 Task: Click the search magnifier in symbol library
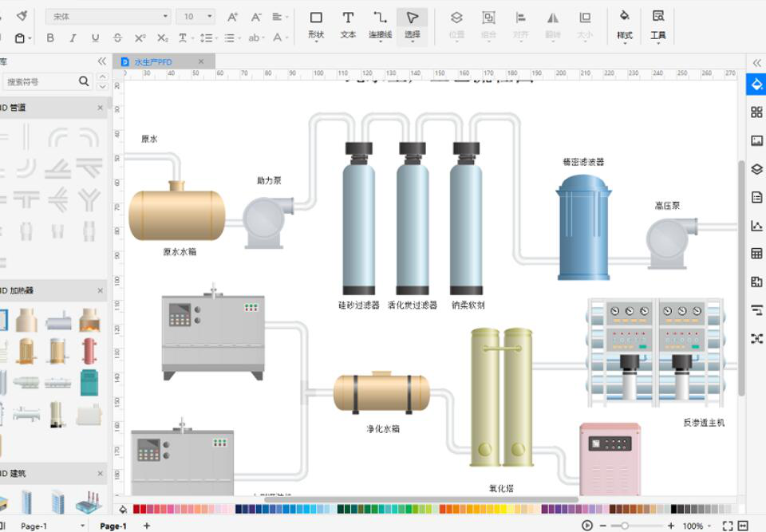click(85, 81)
